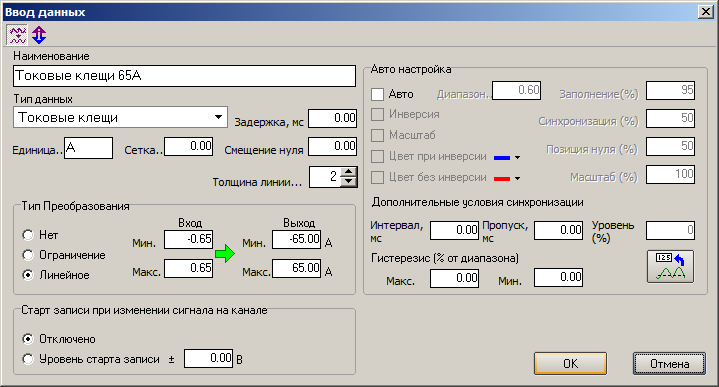Enable the Авто checkbox

point(377,94)
